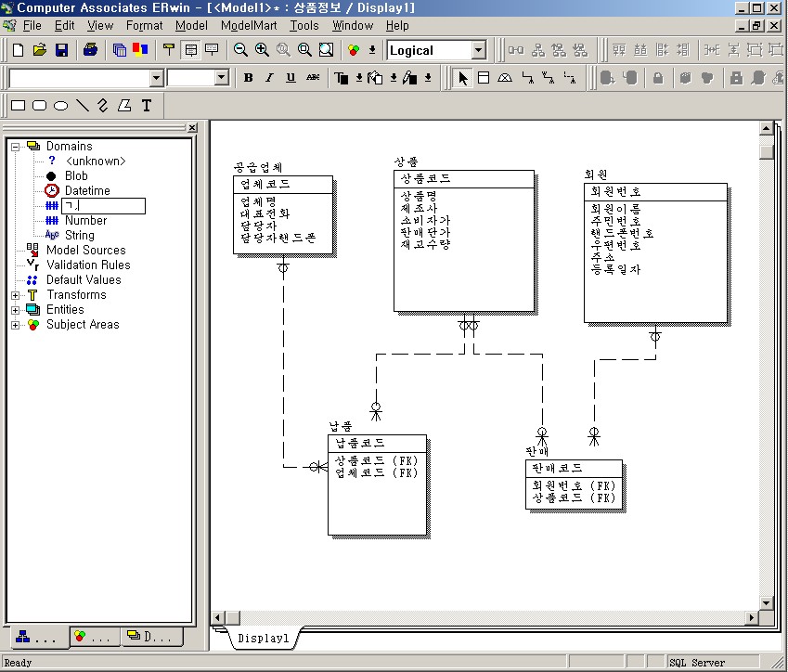Toggle attribute-level display icon in toolbar
This screenshot has width=788, height=672.
[x=191, y=50]
